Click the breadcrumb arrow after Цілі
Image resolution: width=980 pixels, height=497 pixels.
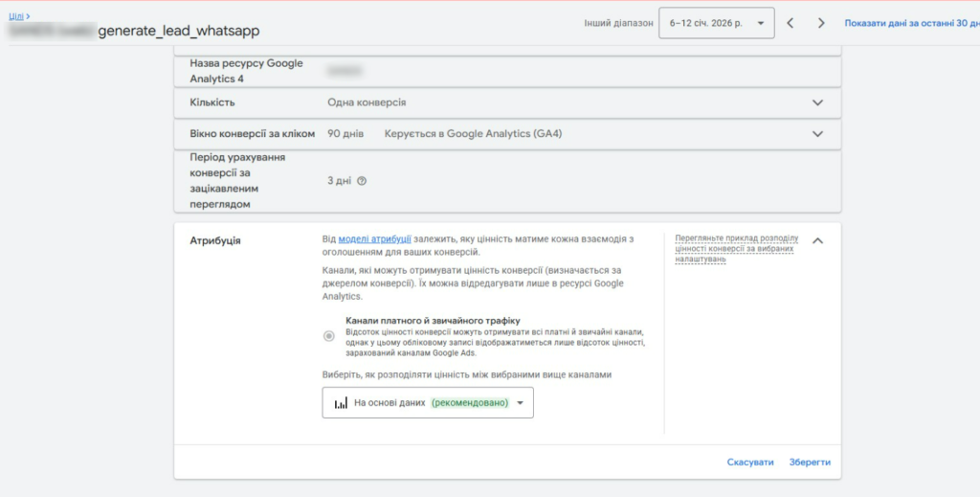pyautogui.click(x=29, y=16)
